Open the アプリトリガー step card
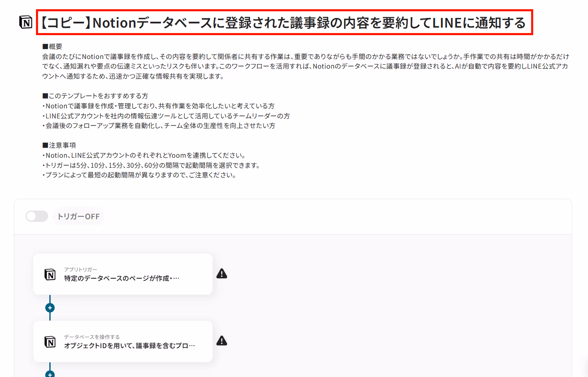The width and height of the screenshot is (588, 377). click(x=123, y=274)
